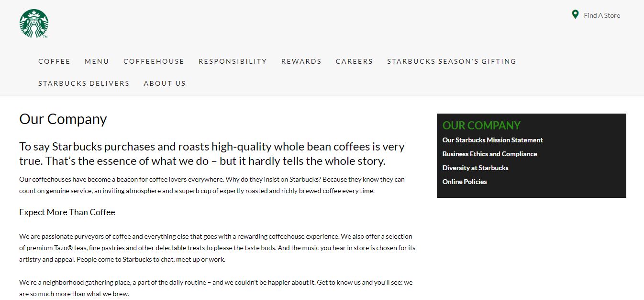644x300 pixels.
Task: Open Our Starbucks Mission Statement link
Action: click(x=493, y=140)
